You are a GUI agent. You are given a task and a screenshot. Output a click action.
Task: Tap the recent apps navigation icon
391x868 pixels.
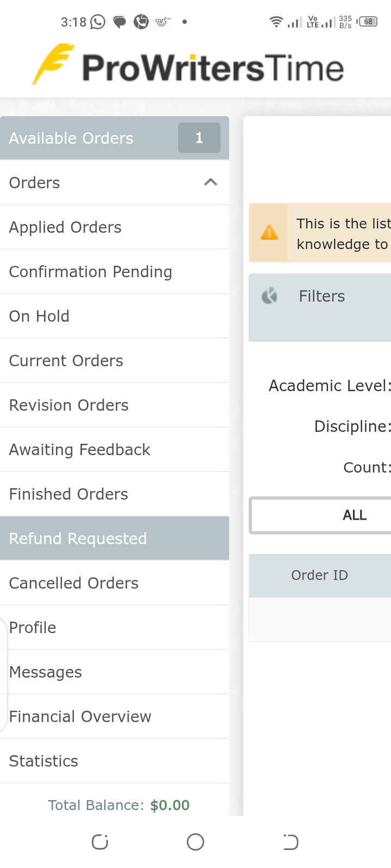coord(100,842)
